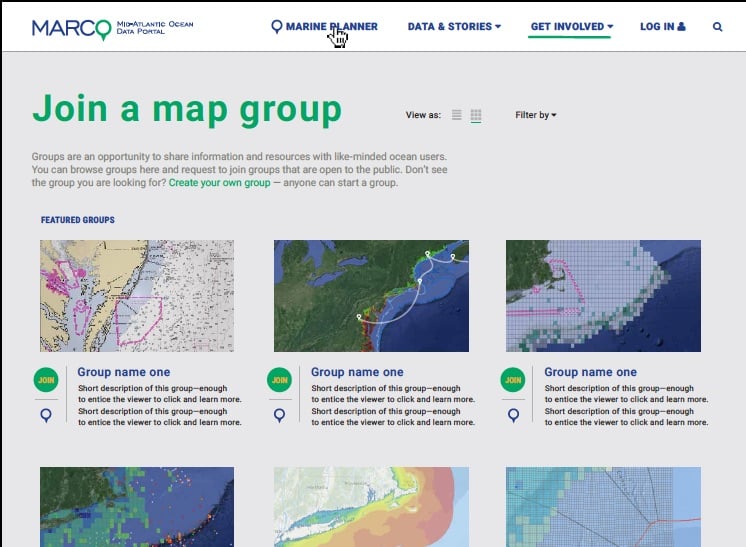Click the map pin under first group's JOIN
This screenshot has height=547, width=746.
click(46, 416)
